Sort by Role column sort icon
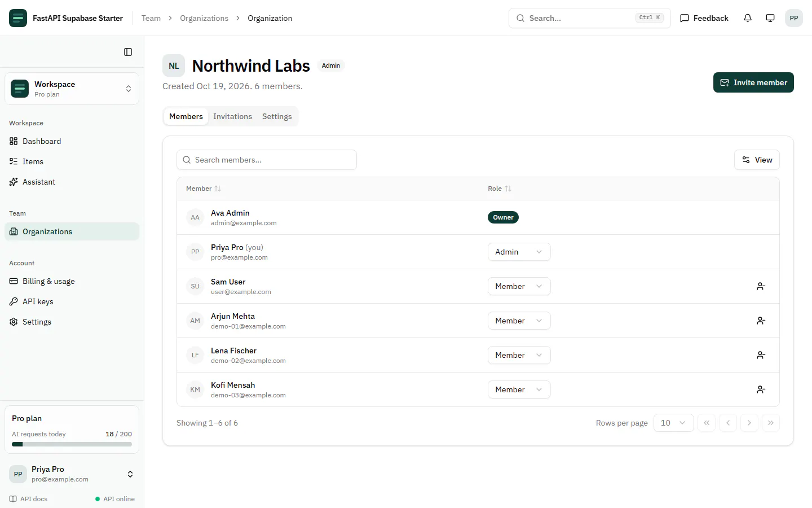Image resolution: width=812 pixels, height=508 pixels. (x=508, y=189)
